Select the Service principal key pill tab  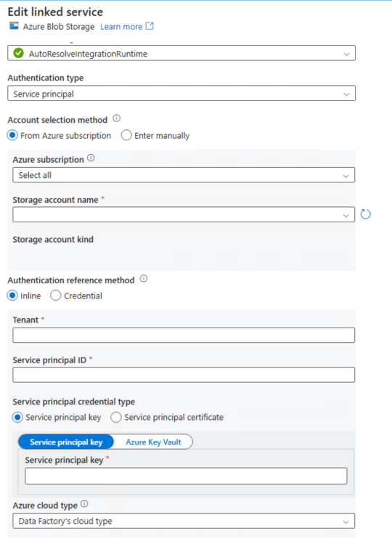point(66,442)
